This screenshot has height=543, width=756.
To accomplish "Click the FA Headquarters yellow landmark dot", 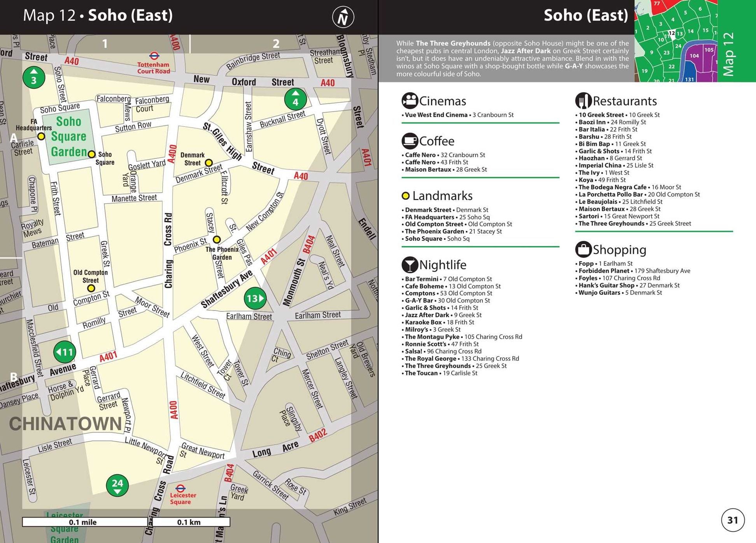I will point(41,136).
